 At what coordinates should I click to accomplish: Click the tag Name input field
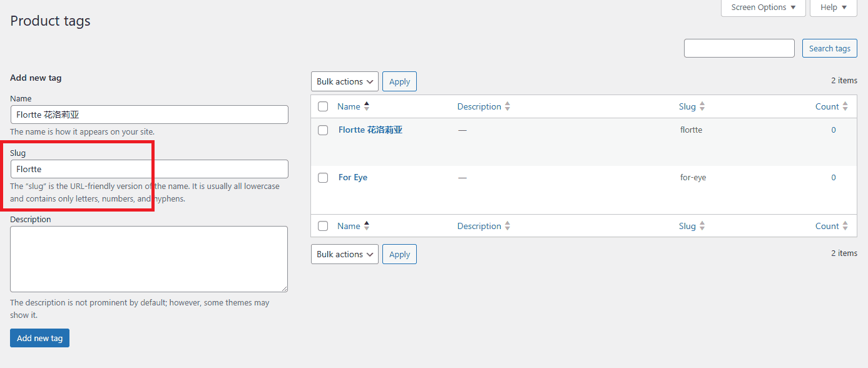click(150, 115)
